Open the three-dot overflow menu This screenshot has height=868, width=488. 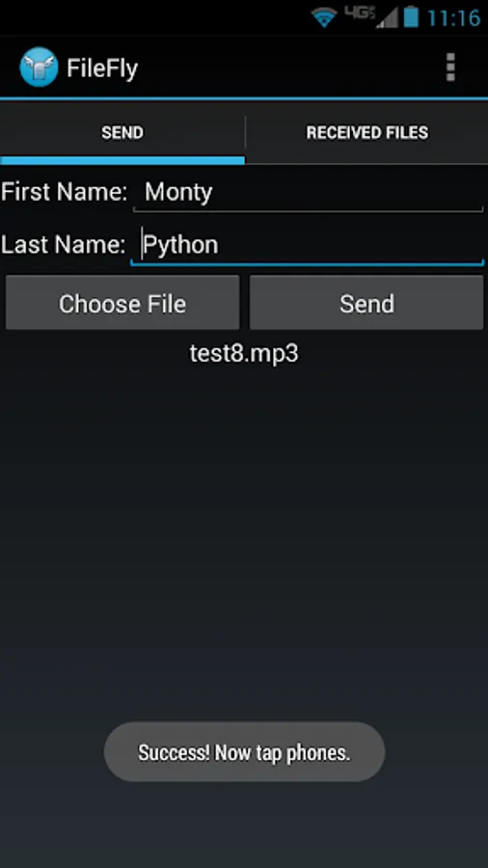450,68
